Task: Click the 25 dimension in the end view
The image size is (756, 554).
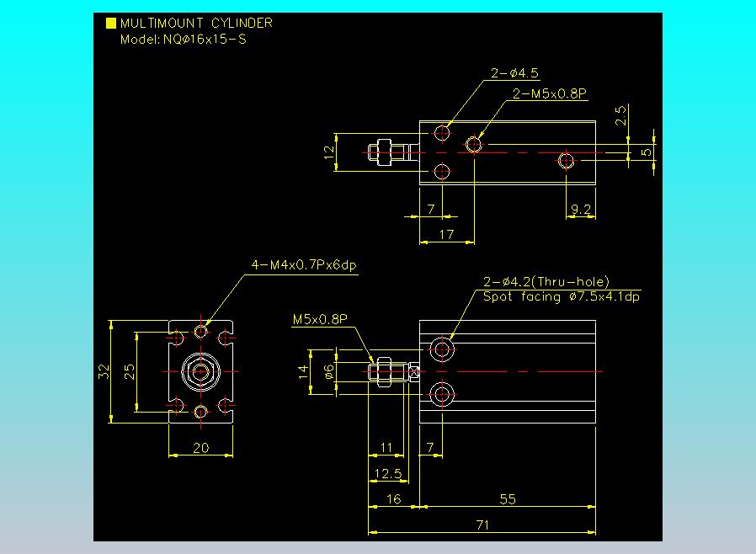Action: (129, 372)
